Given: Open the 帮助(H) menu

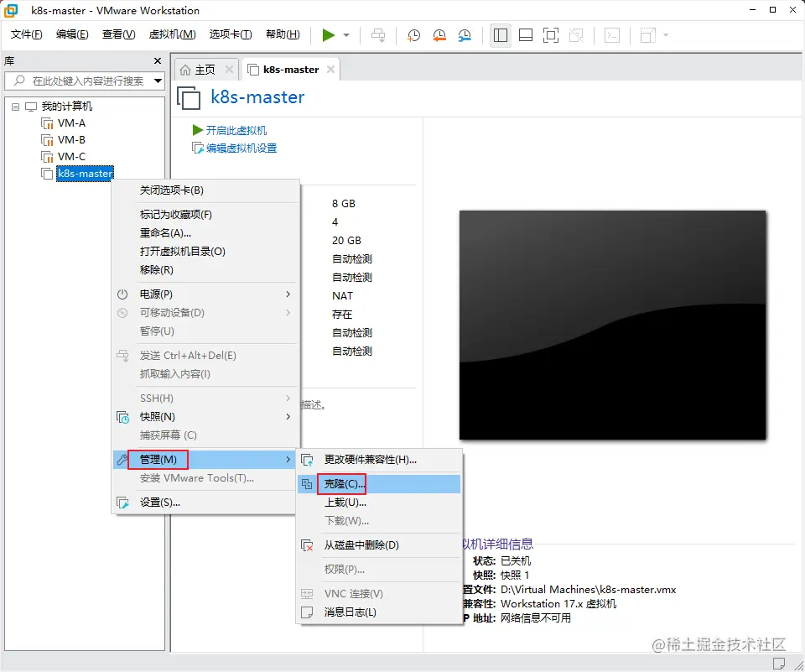Looking at the screenshot, I should click(x=283, y=34).
